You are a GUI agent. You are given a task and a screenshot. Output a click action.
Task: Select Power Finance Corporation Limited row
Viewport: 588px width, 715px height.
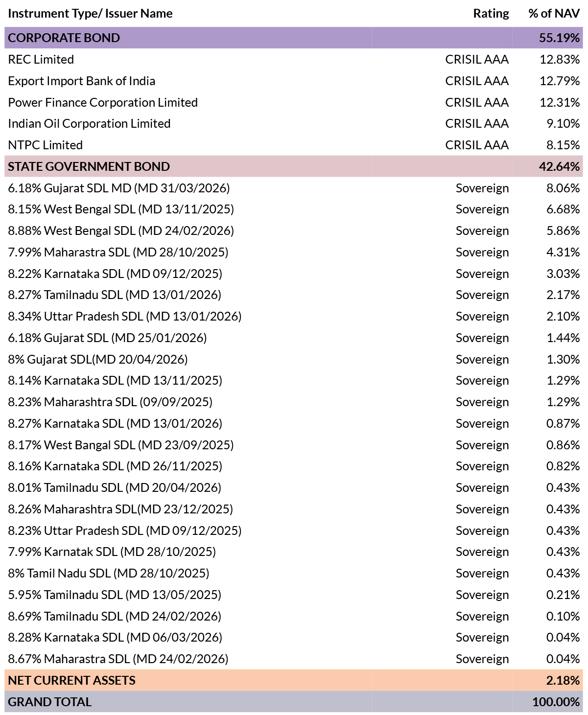coord(294,102)
